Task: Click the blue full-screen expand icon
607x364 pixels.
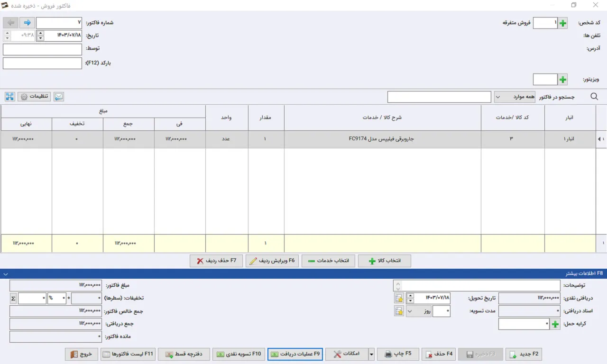Action: point(9,97)
